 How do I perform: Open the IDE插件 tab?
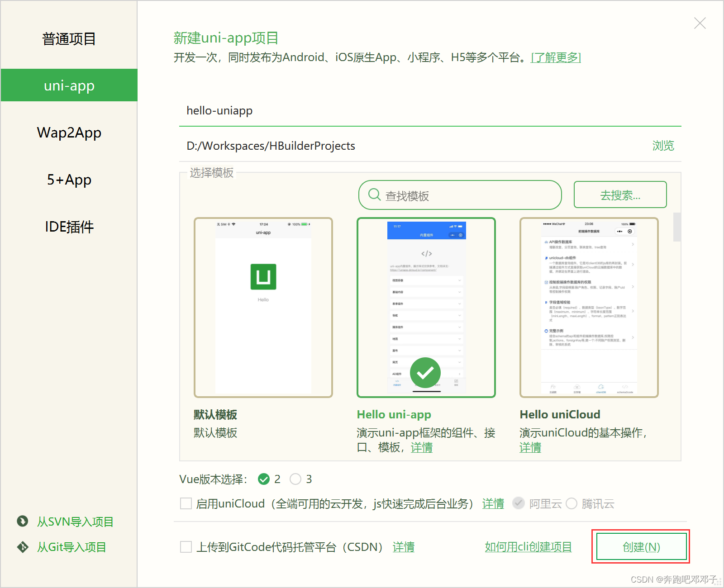click(x=69, y=227)
